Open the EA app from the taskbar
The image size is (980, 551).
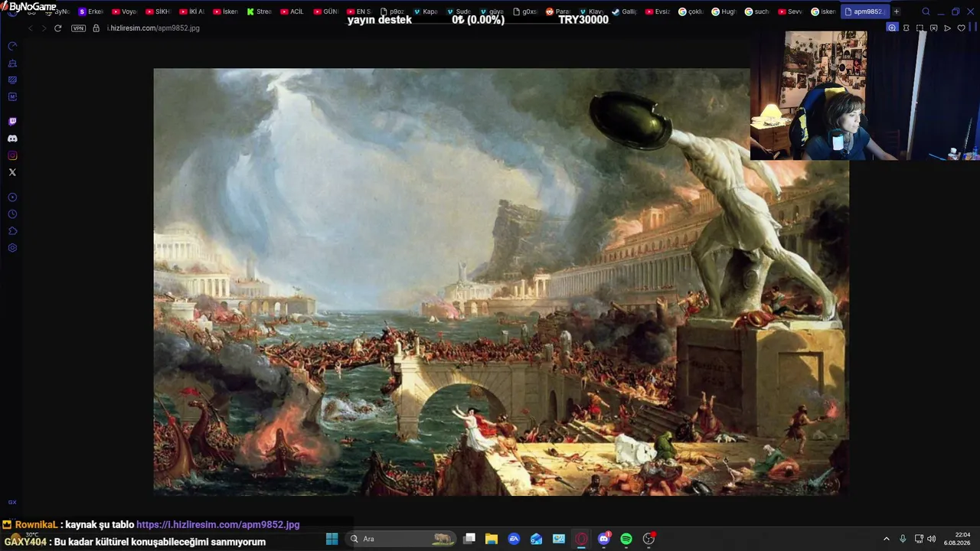tap(514, 539)
